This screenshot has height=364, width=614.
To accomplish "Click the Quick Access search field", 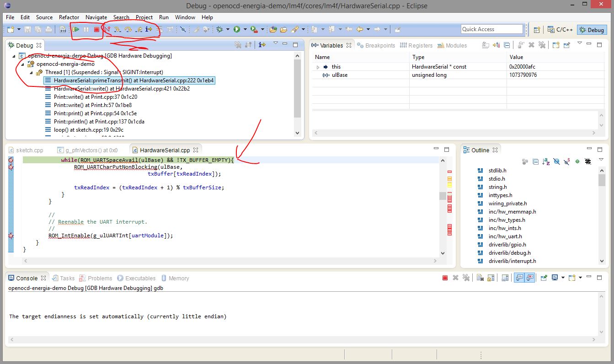I will coord(491,29).
